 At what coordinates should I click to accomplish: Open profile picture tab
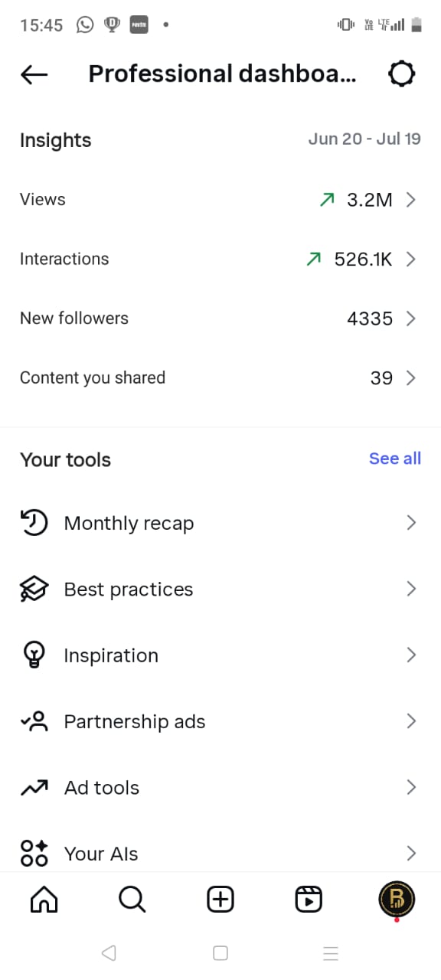397,899
